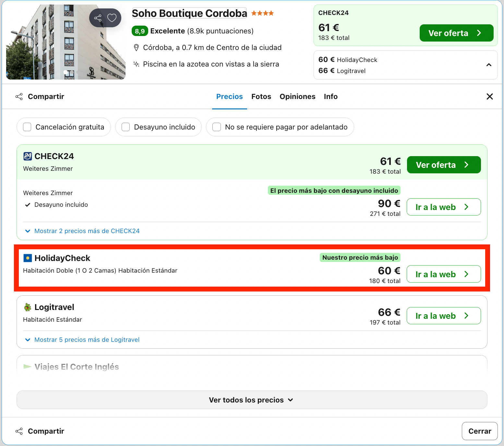The image size is (504, 446).
Task: Click the hotel building photo
Action: point(66,42)
